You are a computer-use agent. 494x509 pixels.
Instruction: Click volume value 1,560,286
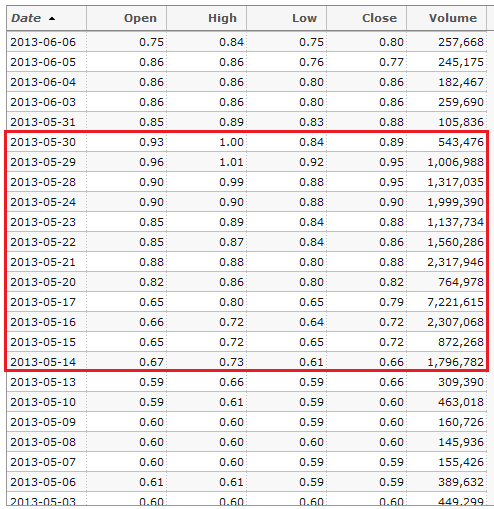[x=455, y=242]
